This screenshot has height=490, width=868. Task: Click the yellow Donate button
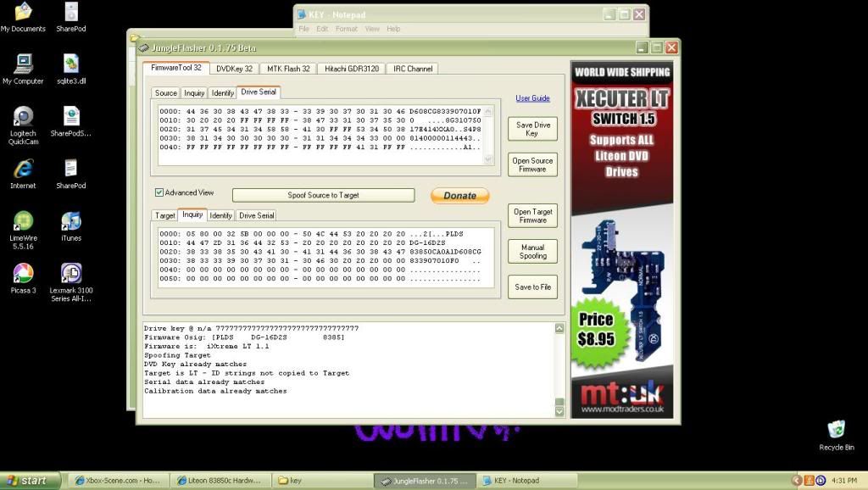tap(459, 196)
